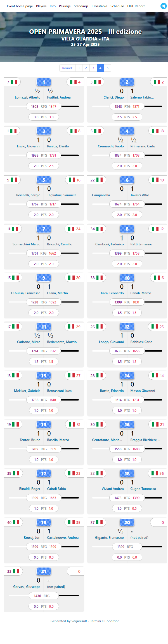Open the Round label selector

click(x=67, y=68)
